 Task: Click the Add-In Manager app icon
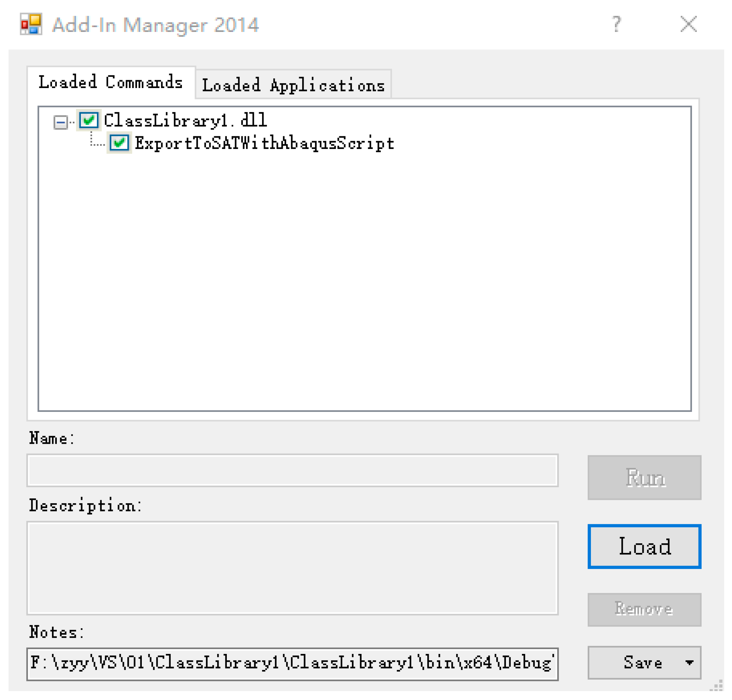coord(31,25)
